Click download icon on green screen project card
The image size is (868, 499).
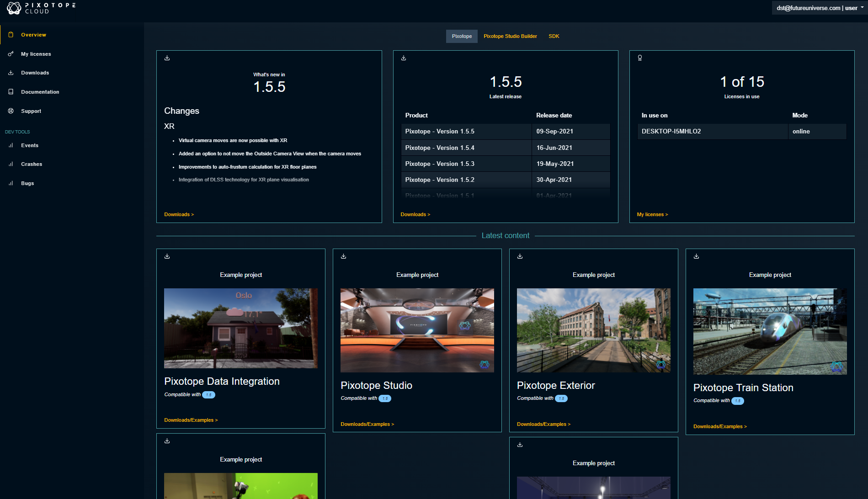pyautogui.click(x=167, y=441)
